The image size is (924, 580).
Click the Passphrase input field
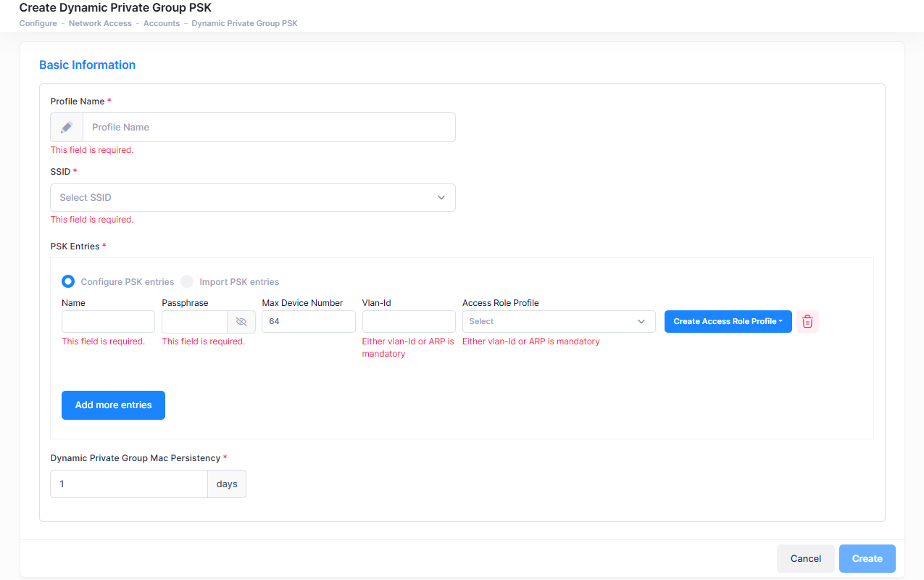pyautogui.click(x=194, y=322)
